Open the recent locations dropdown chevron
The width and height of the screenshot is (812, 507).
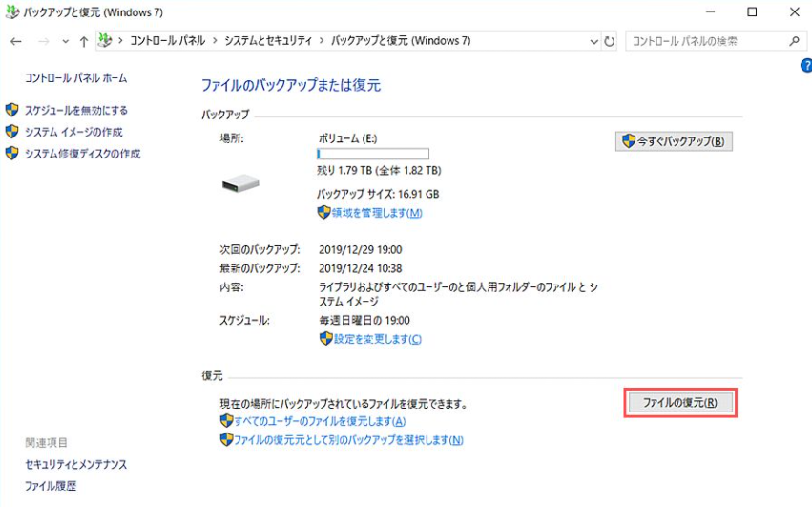[x=65, y=42]
